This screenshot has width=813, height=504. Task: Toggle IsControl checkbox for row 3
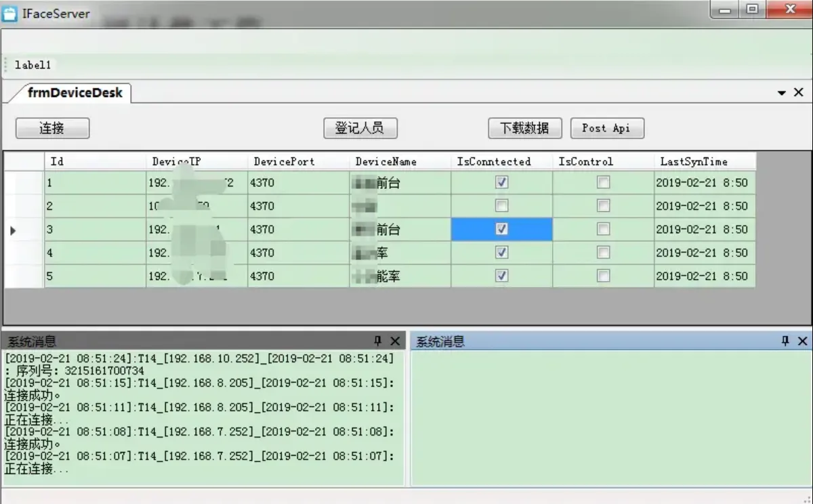pos(603,229)
